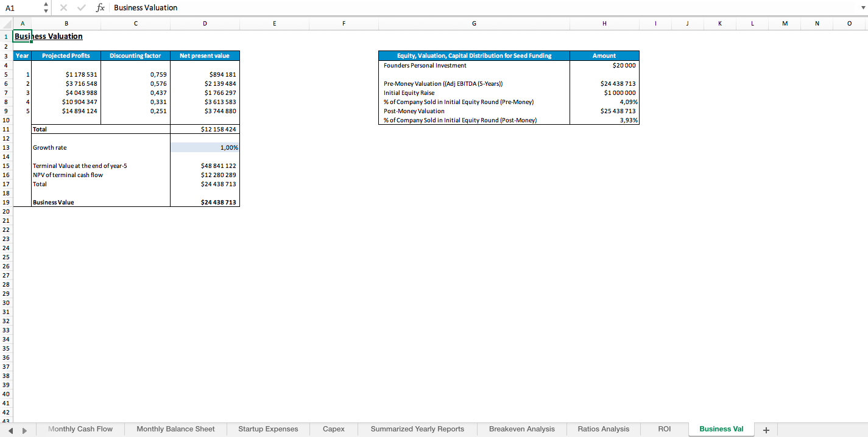
Task: Select column M header
Action: [784, 23]
